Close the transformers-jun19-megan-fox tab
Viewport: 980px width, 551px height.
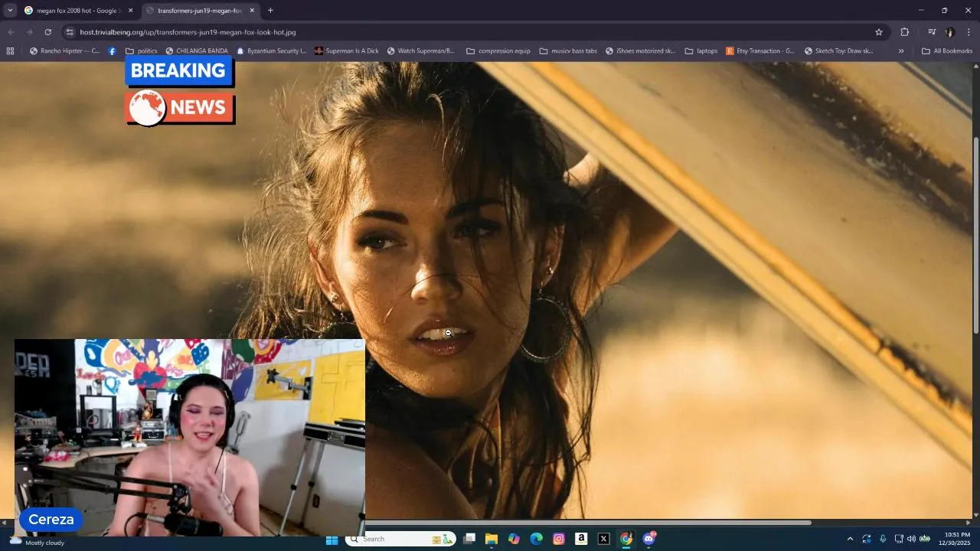pos(252,11)
